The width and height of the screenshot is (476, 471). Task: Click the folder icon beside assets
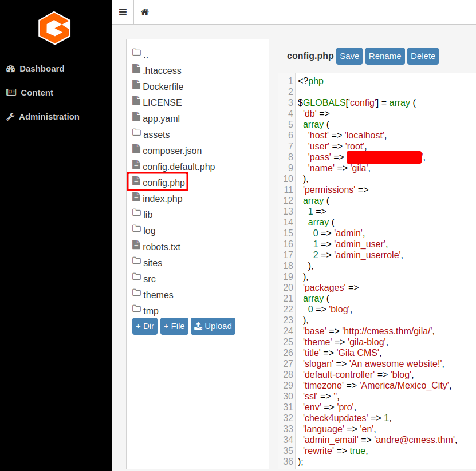136,132
